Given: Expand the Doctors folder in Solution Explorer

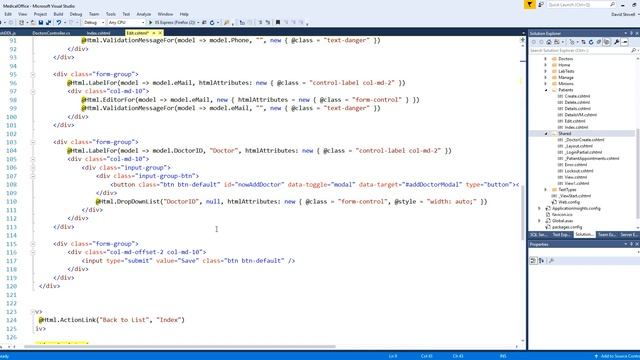Looking at the screenshot, I should click(x=546, y=59).
